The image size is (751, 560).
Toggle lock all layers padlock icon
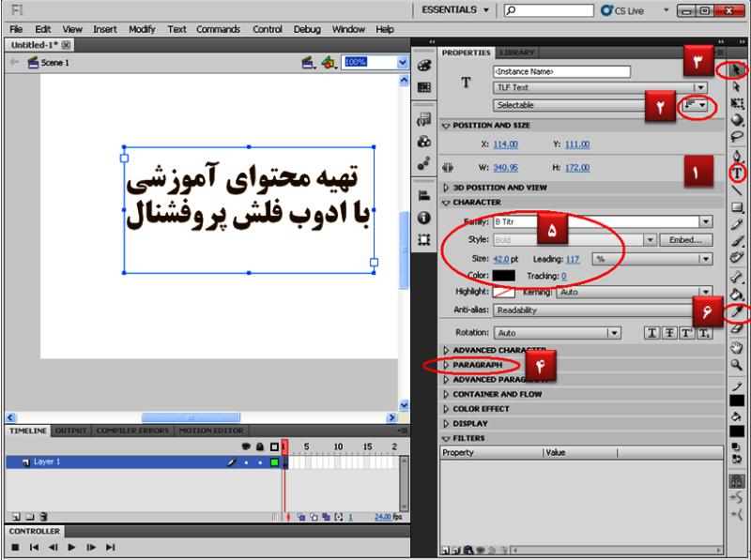[260, 446]
